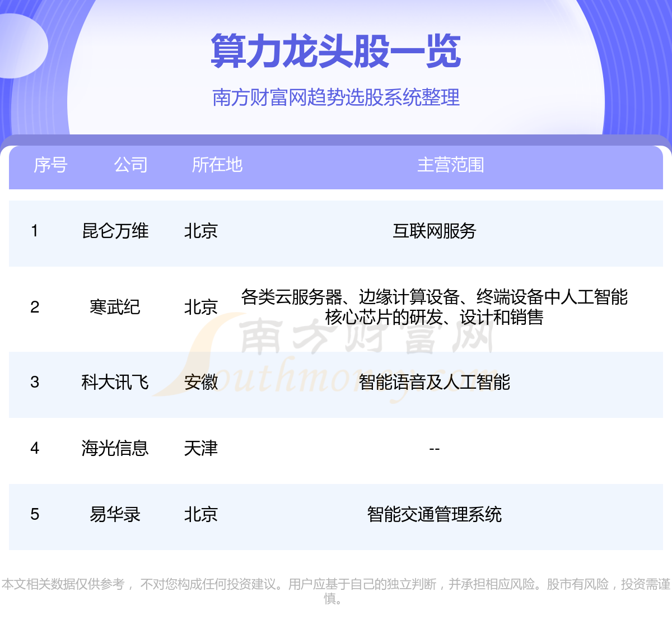This screenshot has width=672, height=624.
Task: Click the disclaimer text at the bottom
Action: [x=336, y=592]
